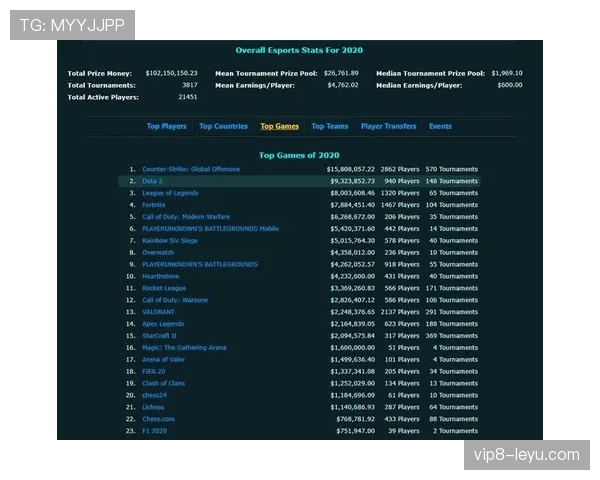600x480 pixels.
Task: Select Total Tournaments value 3817
Action: tap(190, 85)
